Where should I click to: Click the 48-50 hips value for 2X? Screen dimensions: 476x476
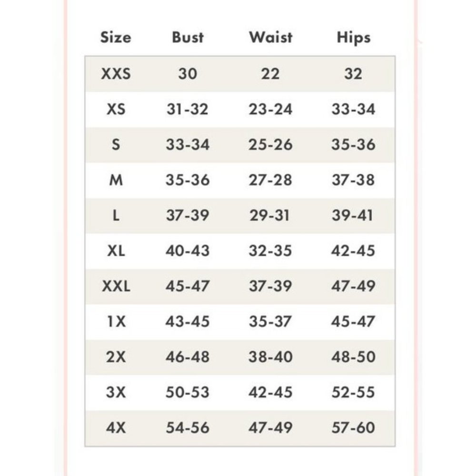click(x=353, y=357)
